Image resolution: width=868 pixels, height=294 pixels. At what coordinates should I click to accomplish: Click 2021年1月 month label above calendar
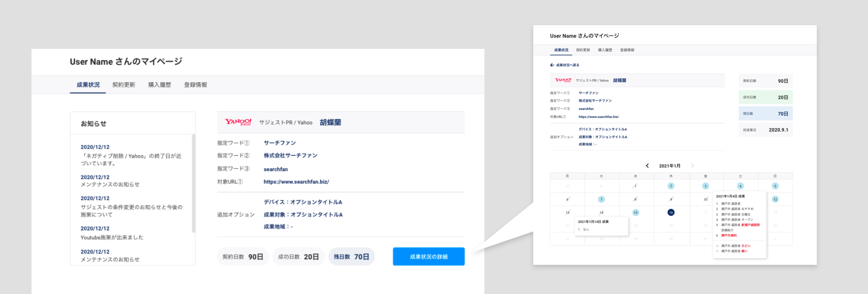pyautogui.click(x=670, y=166)
